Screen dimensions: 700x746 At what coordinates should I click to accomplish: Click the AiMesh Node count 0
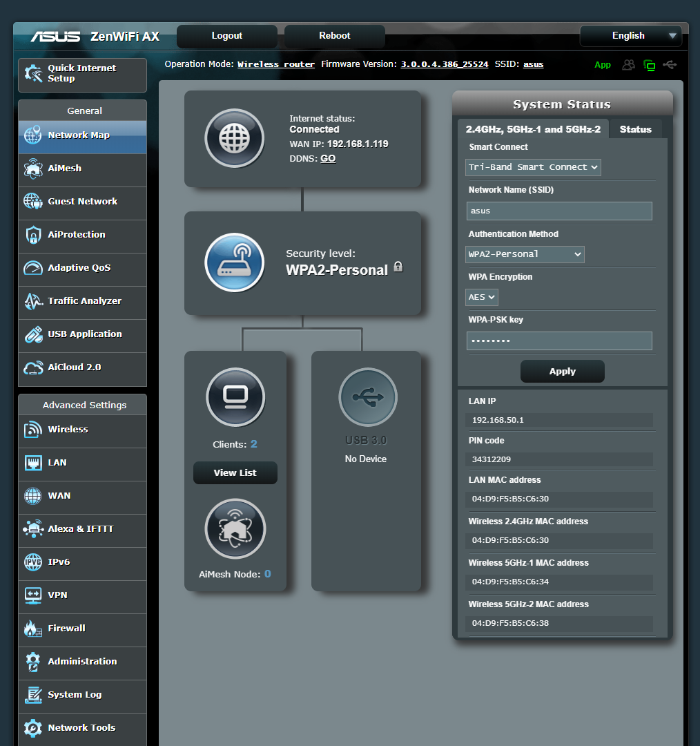268,574
